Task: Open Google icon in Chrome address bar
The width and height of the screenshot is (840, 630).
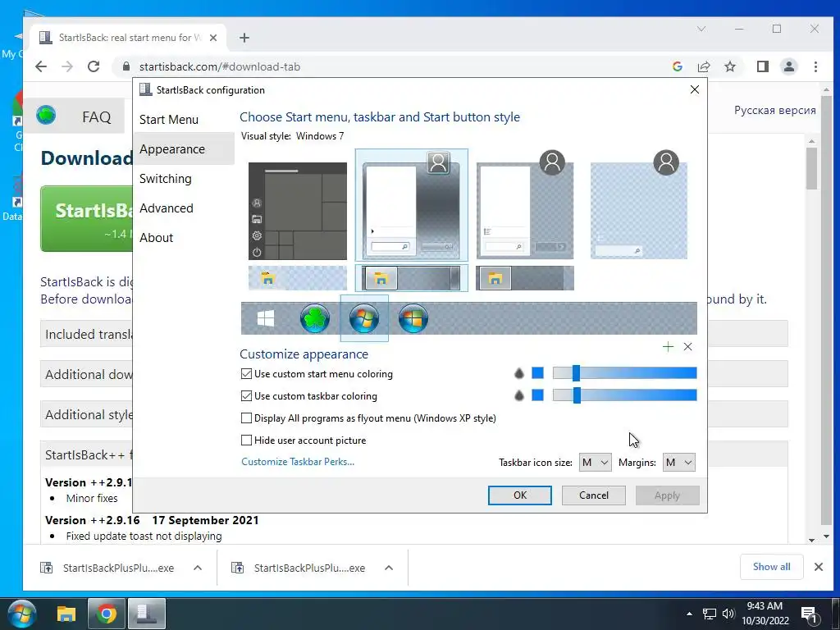Action: [677, 66]
